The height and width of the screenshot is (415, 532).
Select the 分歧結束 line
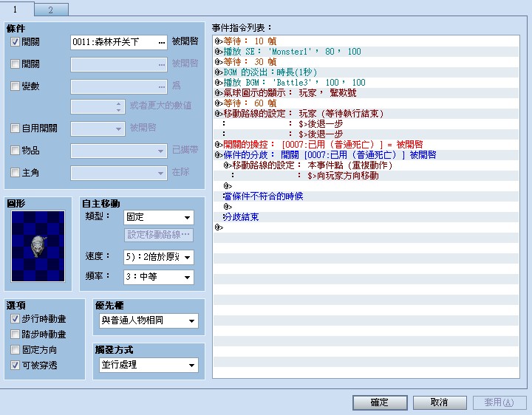366,217
